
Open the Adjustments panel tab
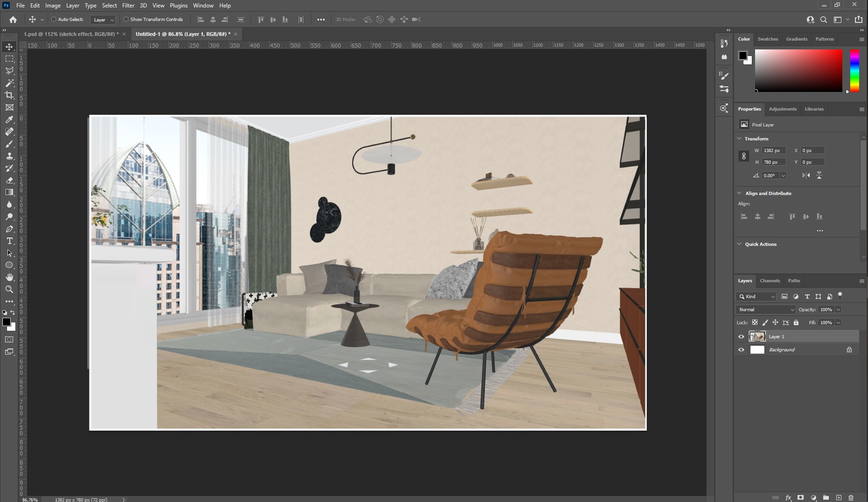pos(783,109)
